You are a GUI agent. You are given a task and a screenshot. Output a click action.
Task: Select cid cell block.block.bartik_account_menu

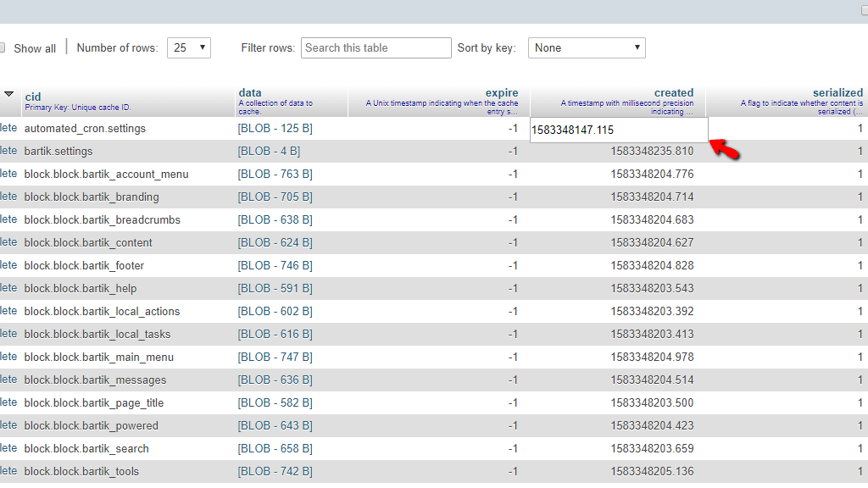point(106,174)
